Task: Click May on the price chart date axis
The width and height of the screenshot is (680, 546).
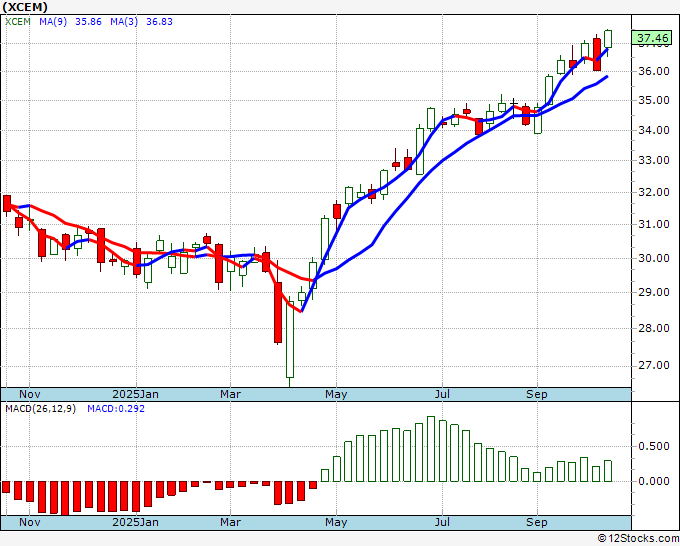Action: point(336,394)
